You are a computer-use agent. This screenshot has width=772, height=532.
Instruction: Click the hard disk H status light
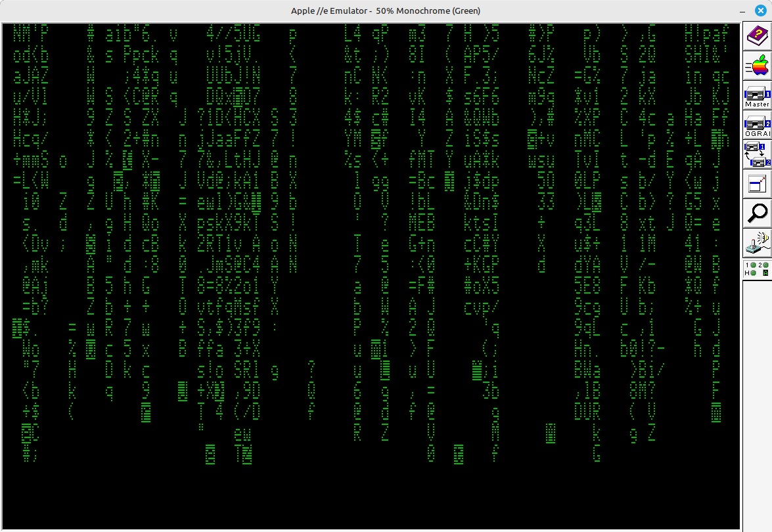(752, 273)
